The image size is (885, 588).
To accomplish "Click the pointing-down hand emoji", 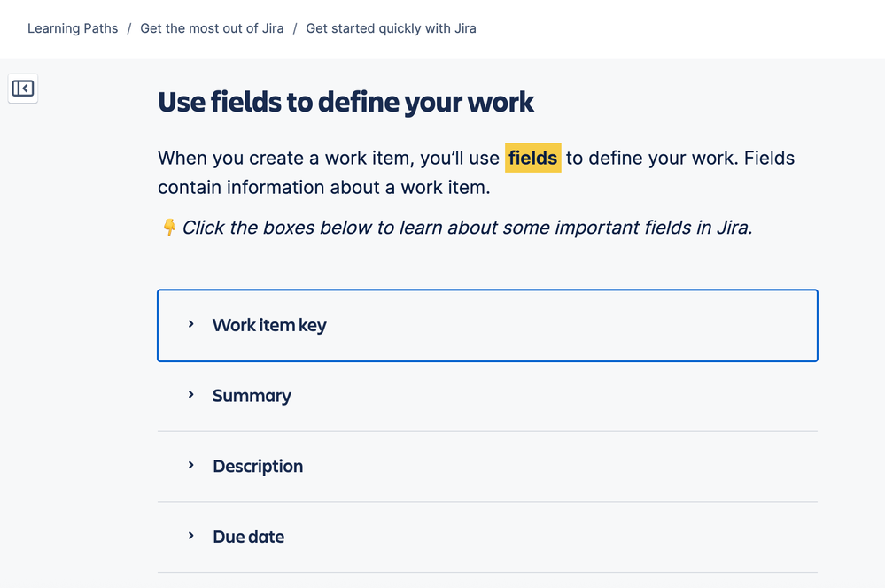I will 168,228.
